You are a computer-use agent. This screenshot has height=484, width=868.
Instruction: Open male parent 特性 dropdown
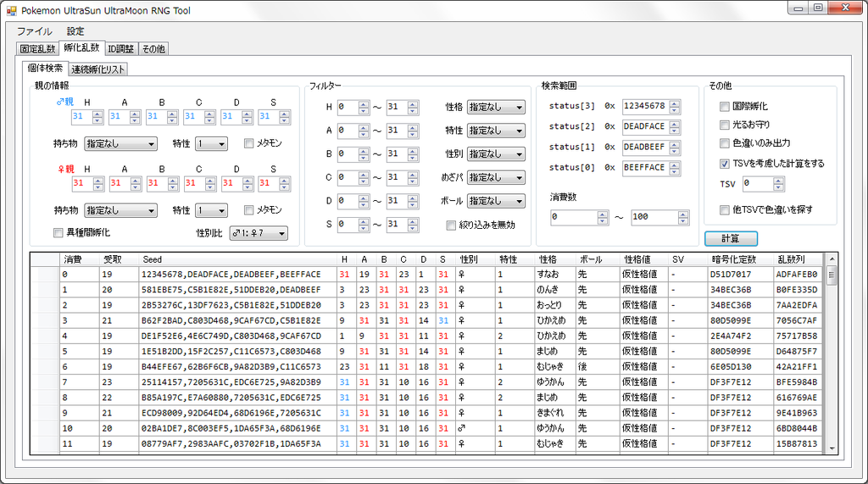(x=211, y=144)
